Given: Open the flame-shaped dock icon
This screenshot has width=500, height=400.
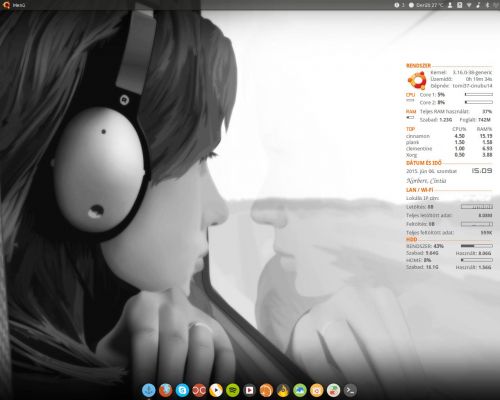Looking at the screenshot, I should coord(283,391).
